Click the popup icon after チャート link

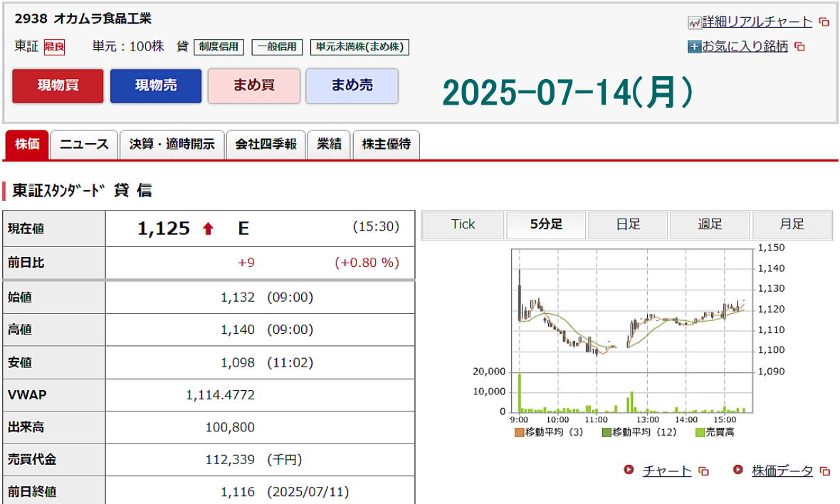click(x=704, y=471)
